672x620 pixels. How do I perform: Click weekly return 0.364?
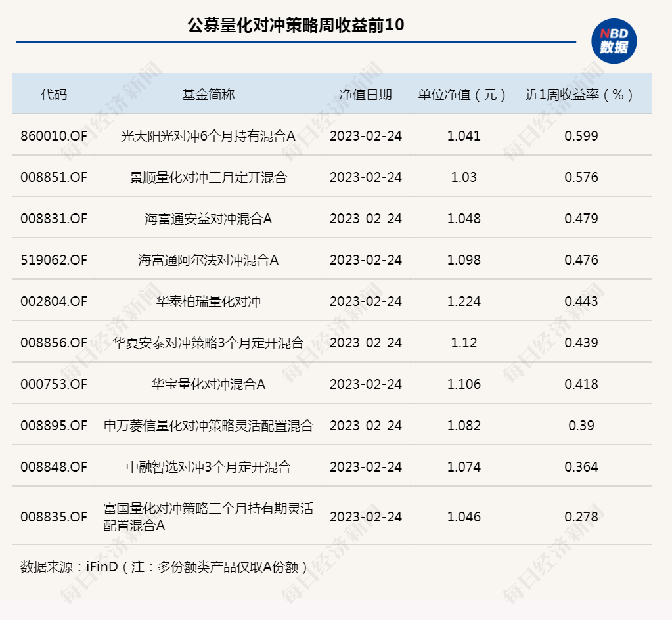click(x=581, y=466)
